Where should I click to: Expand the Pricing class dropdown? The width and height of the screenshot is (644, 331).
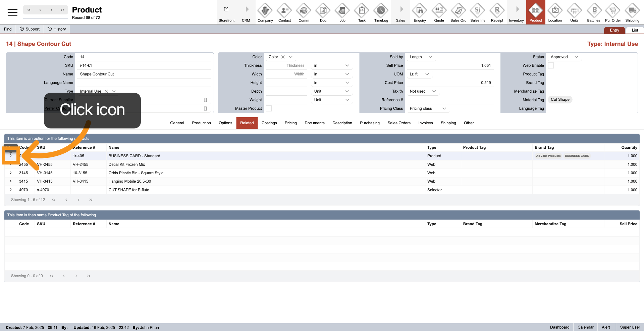[x=444, y=108]
